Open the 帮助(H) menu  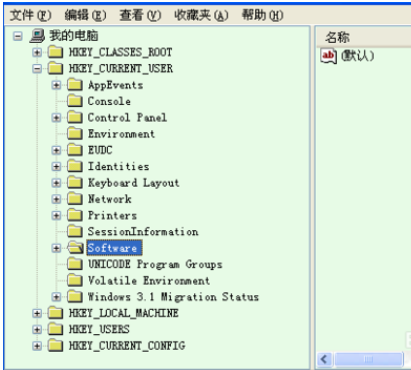[x=262, y=15]
